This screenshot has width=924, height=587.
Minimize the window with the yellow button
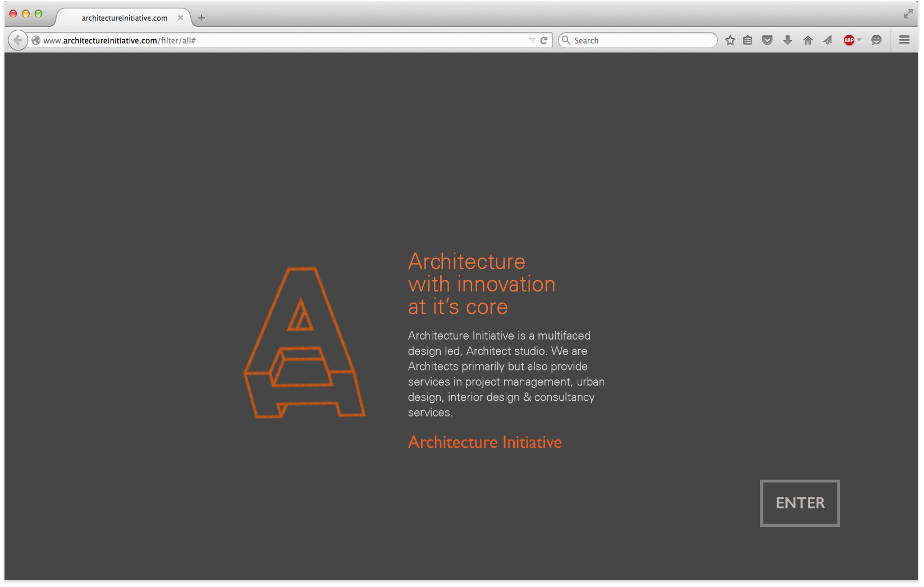tap(26, 14)
